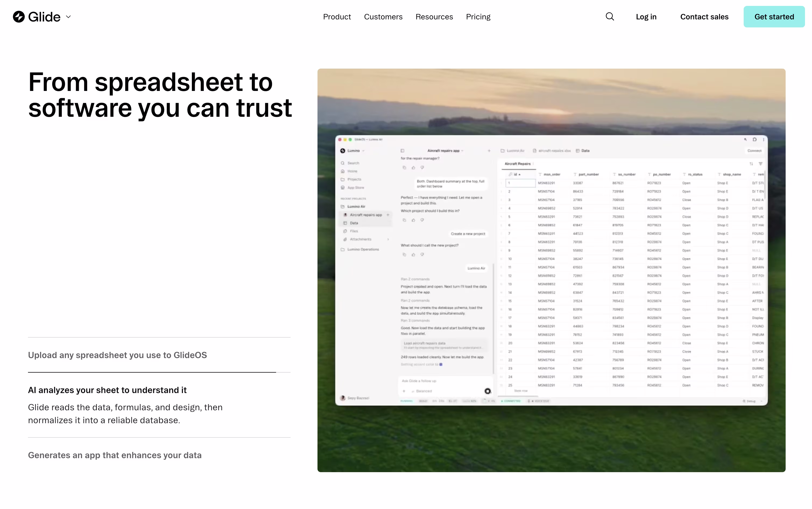The width and height of the screenshot is (812, 509).
Task: Copy the "for the repair manager?" message
Action: point(404,168)
